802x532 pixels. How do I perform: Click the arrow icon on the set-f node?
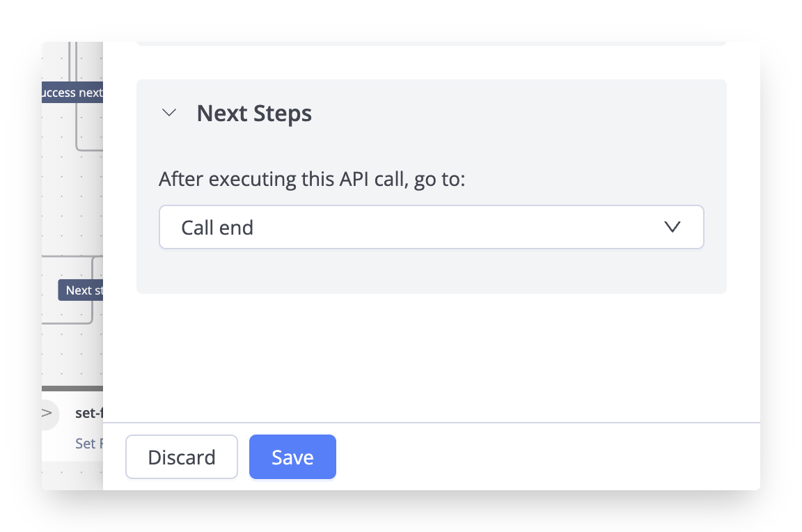click(47, 414)
